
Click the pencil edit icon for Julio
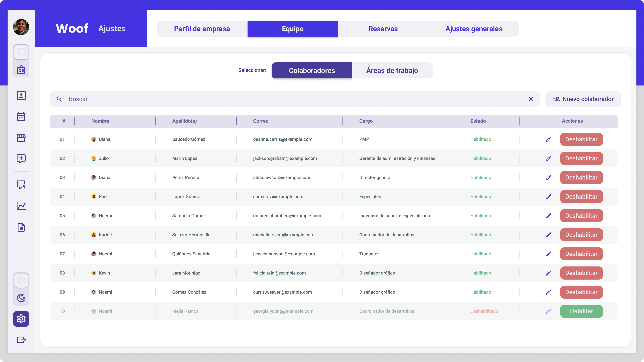click(549, 158)
